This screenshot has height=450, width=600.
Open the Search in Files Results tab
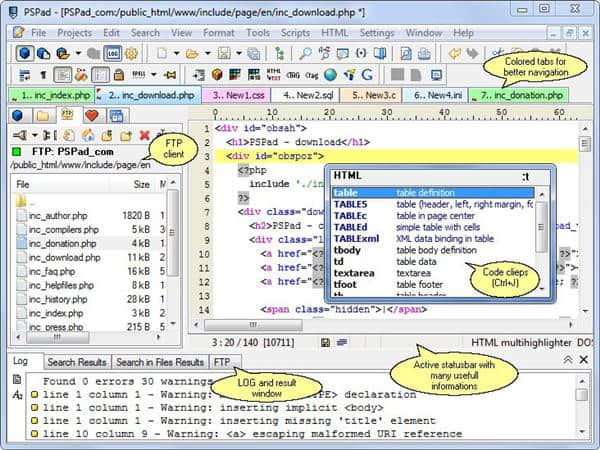click(159, 362)
